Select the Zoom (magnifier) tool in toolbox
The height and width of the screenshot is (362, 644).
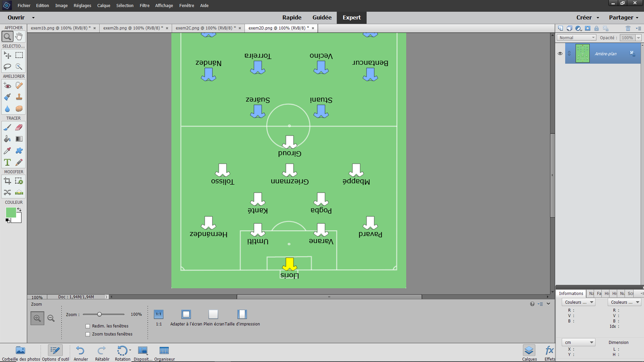[x=7, y=36]
